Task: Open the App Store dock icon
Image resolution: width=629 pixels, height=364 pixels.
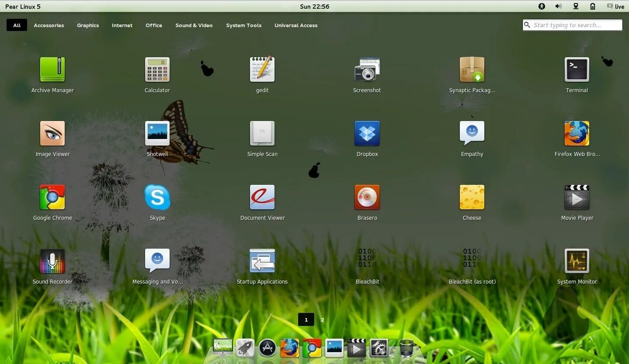Action: pyautogui.click(x=268, y=348)
